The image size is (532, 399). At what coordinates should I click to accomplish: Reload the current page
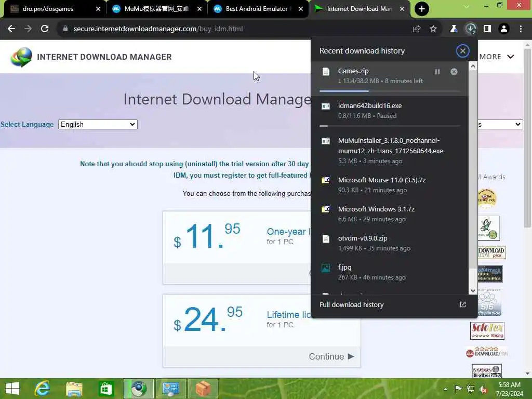click(45, 29)
